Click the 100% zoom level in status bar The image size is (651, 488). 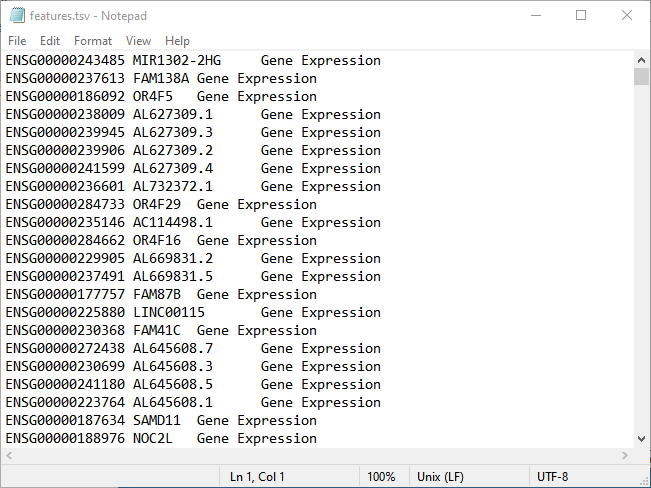(381, 477)
